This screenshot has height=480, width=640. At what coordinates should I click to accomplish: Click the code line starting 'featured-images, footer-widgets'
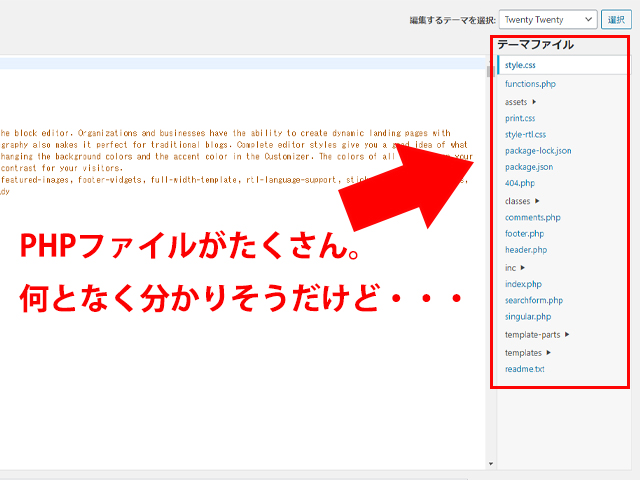tap(234, 180)
